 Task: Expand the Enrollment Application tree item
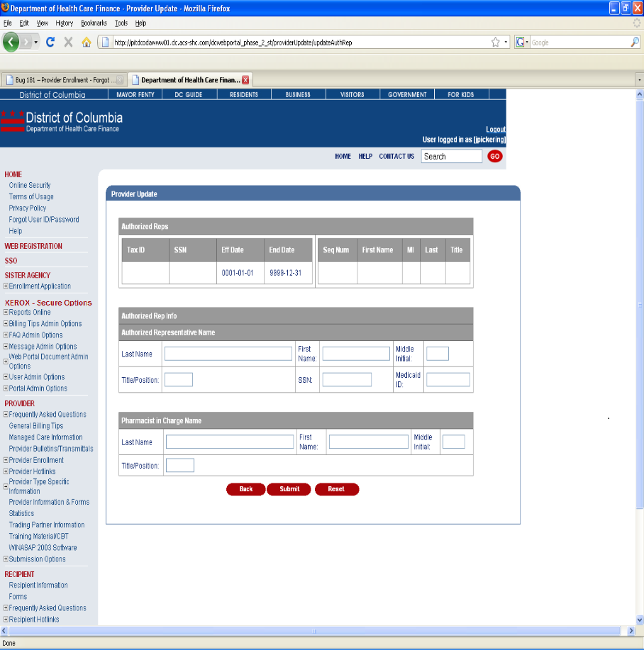pos(6,286)
